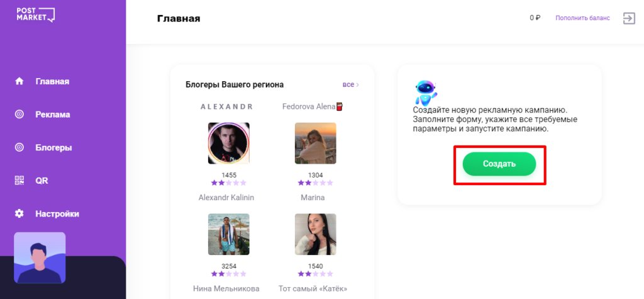The image size is (644, 299).
Task: Click star rating under Marina's photo
Action: coord(316,183)
